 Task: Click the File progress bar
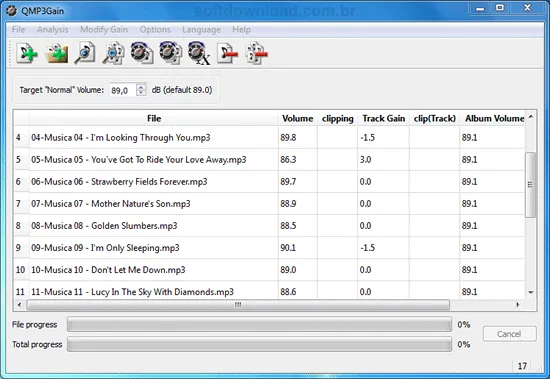click(x=260, y=325)
